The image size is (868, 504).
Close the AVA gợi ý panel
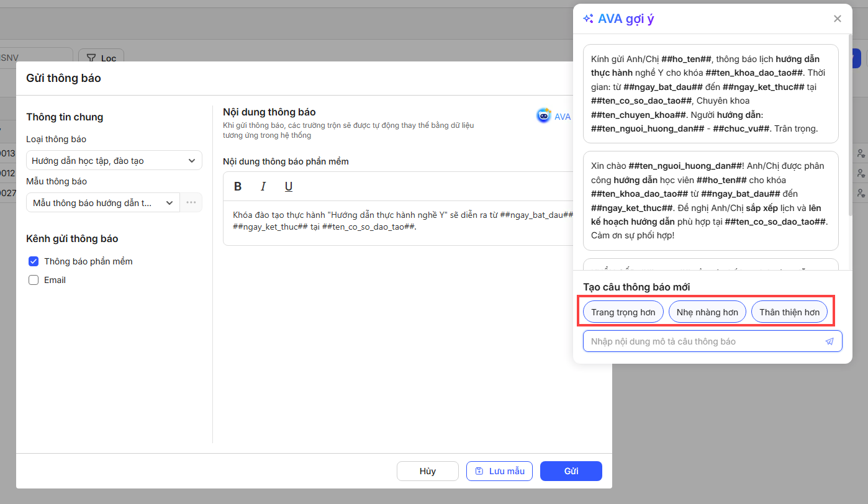coord(837,19)
